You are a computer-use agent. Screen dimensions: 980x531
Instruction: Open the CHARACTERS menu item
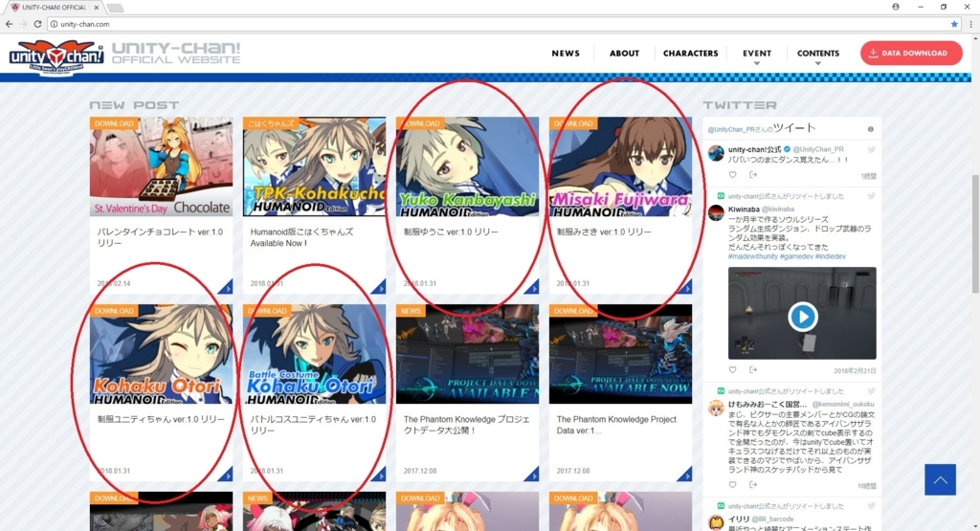[x=691, y=54]
